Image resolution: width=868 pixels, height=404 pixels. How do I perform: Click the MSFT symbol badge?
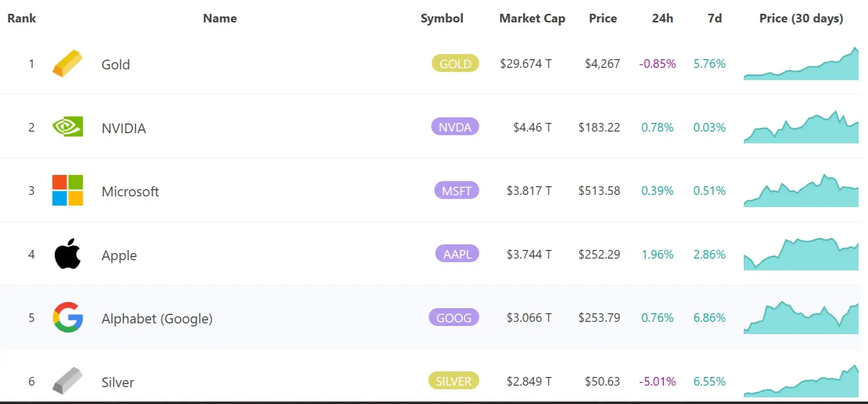[x=456, y=190]
